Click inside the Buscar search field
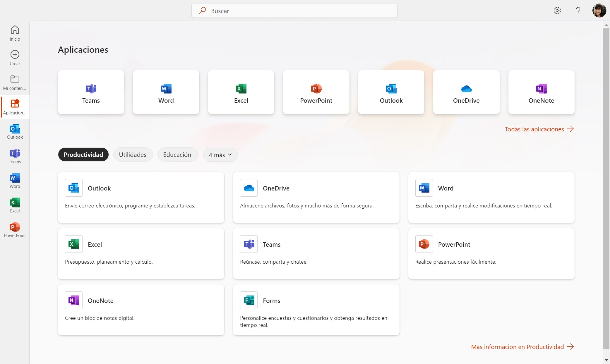Image resolution: width=610 pixels, height=364 pixels. pos(294,11)
